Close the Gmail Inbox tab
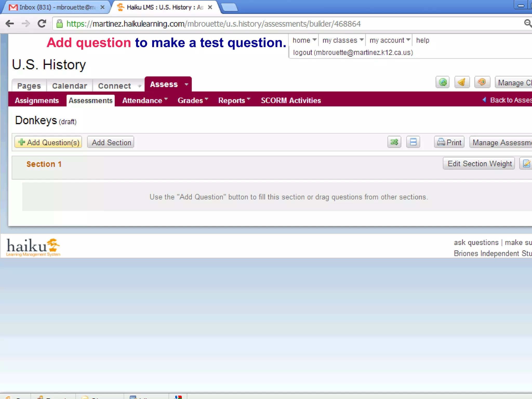Viewport: 532px width, 399px height. click(103, 7)
